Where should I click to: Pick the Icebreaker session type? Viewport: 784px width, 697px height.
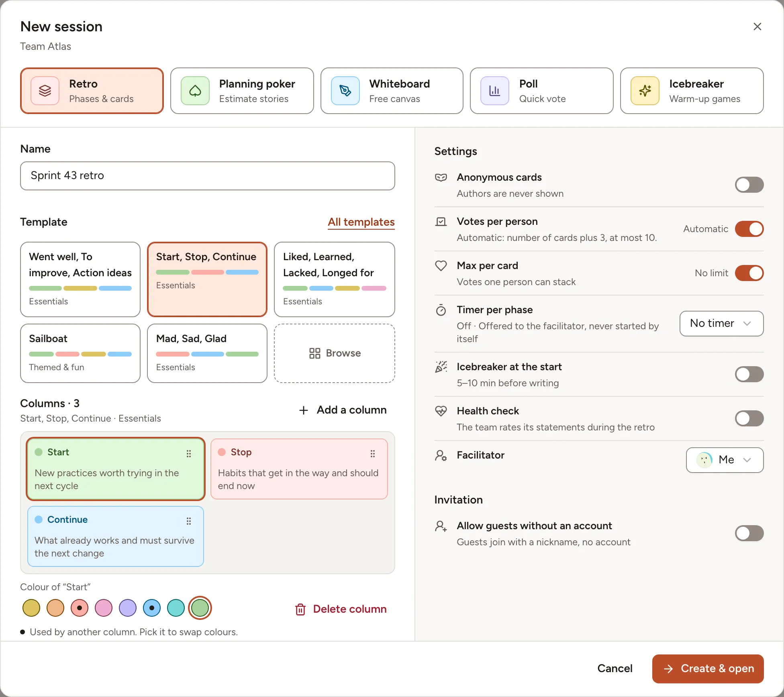[692, 91]
